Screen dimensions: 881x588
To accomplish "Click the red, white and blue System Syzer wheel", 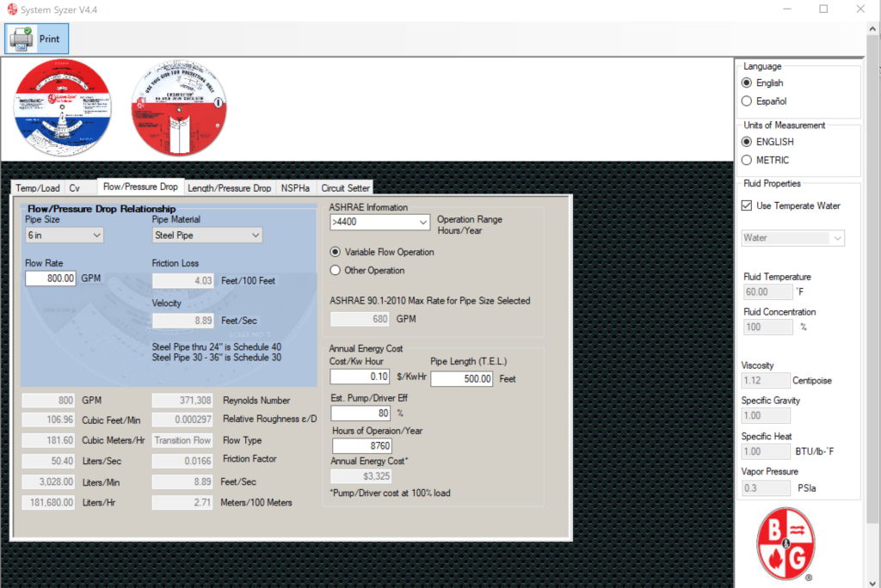I will click(x=62, y=107).
